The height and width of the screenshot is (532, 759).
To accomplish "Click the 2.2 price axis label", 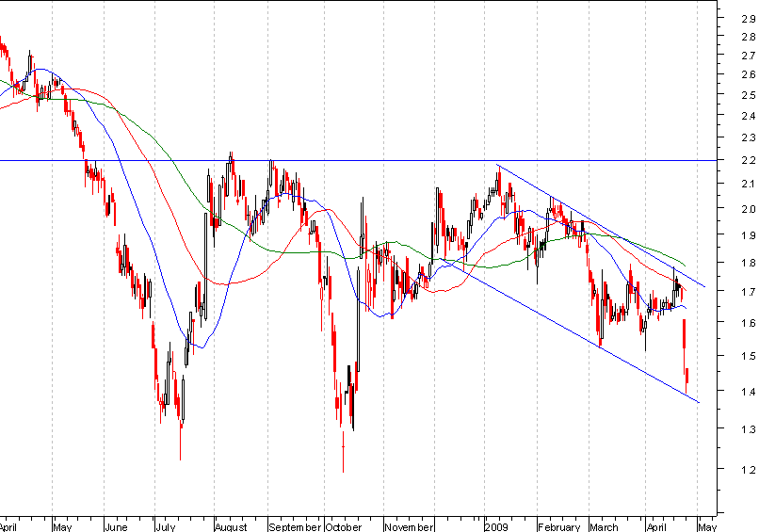I will [x=749, y=161].
